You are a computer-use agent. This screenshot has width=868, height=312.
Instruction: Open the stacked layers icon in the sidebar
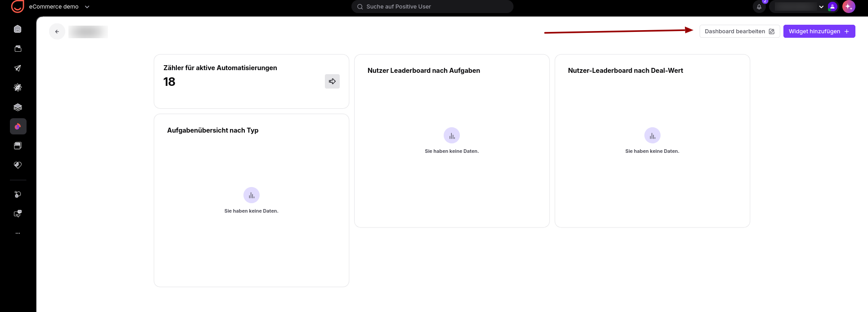click(18, 107)
